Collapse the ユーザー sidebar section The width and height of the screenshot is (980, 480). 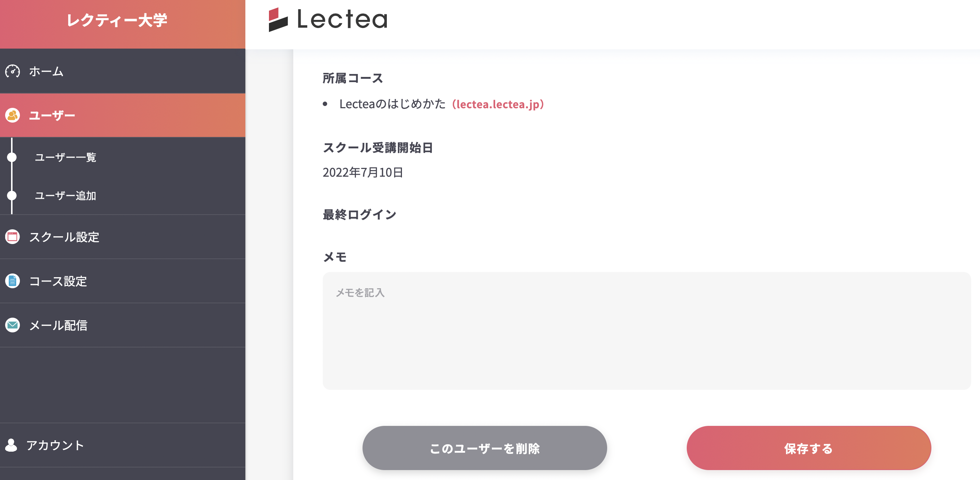pyautogui.click(x=52, y=115)
